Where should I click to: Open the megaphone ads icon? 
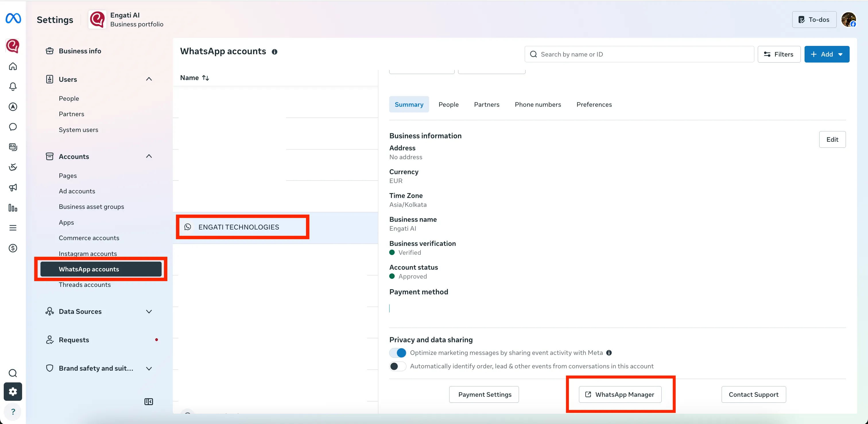coord(13,188)
